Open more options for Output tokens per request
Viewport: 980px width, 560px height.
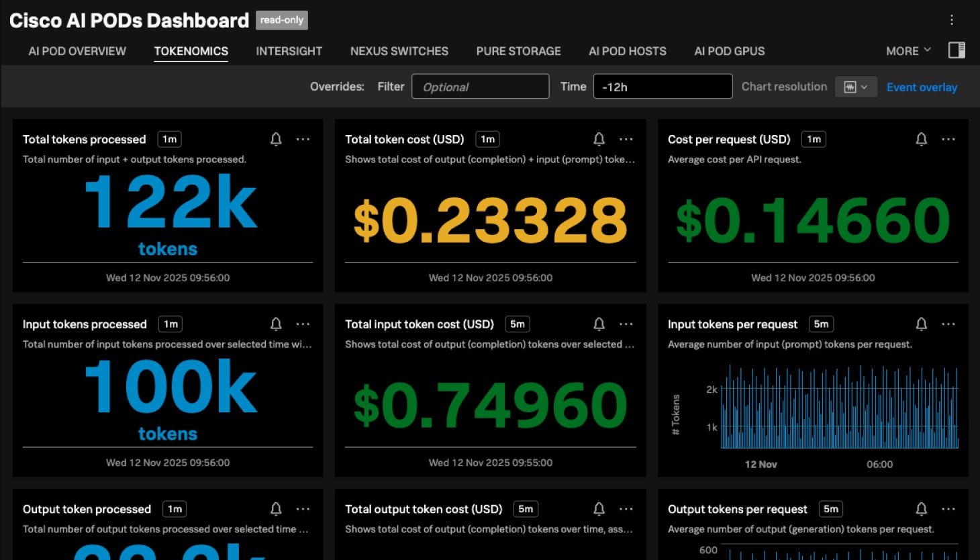pos(948,509)
